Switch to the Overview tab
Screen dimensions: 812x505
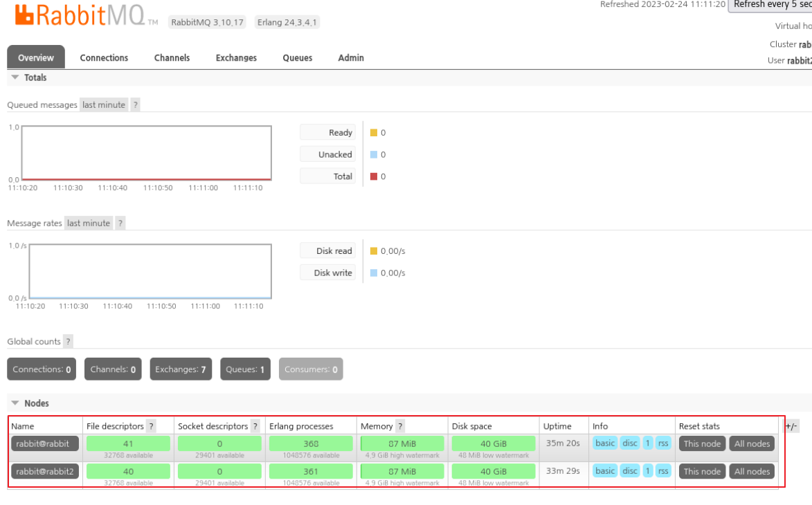click(x=36, y=57)
